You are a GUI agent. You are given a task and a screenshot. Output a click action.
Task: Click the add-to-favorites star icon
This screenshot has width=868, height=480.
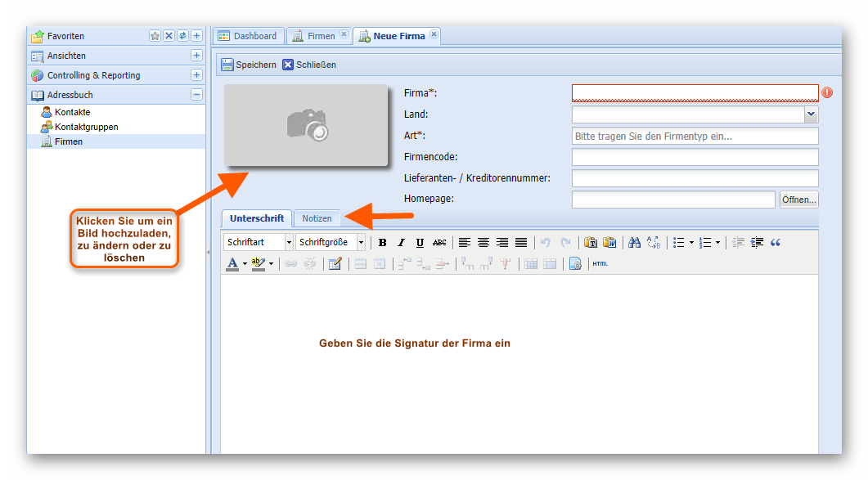155,36
